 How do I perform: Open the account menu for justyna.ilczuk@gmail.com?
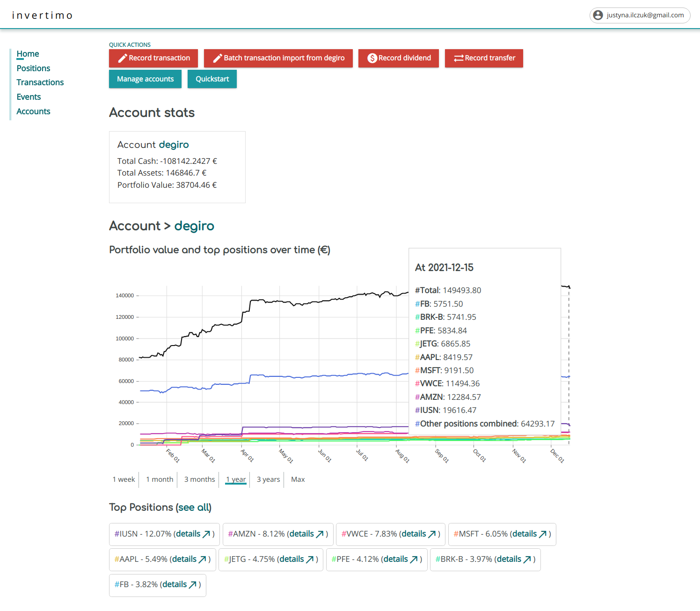640,15
